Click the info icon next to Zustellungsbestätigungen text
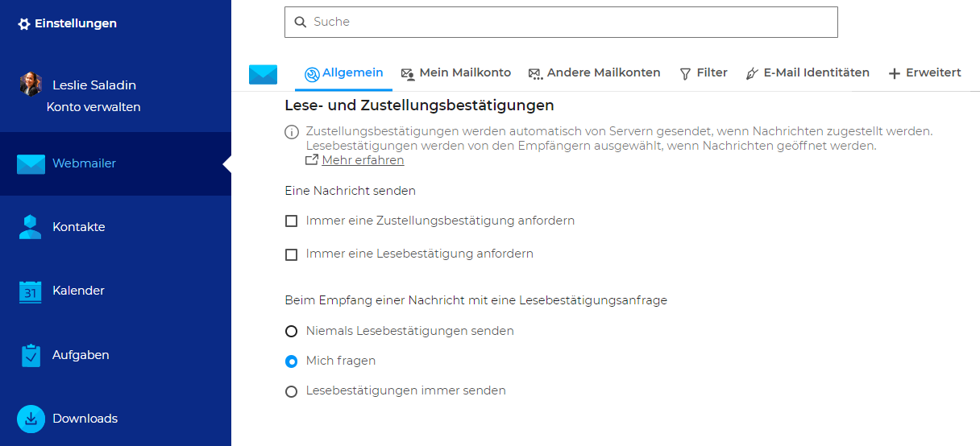 (x=292, y=132)
